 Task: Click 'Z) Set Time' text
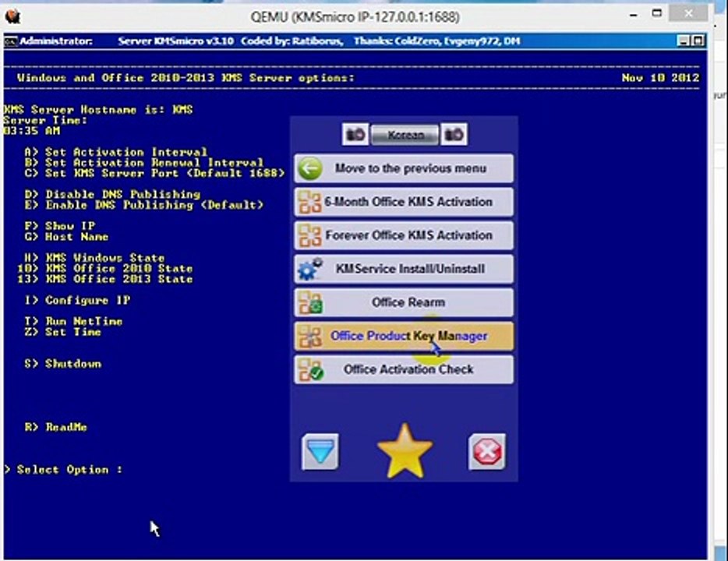[x=62, y=332]
